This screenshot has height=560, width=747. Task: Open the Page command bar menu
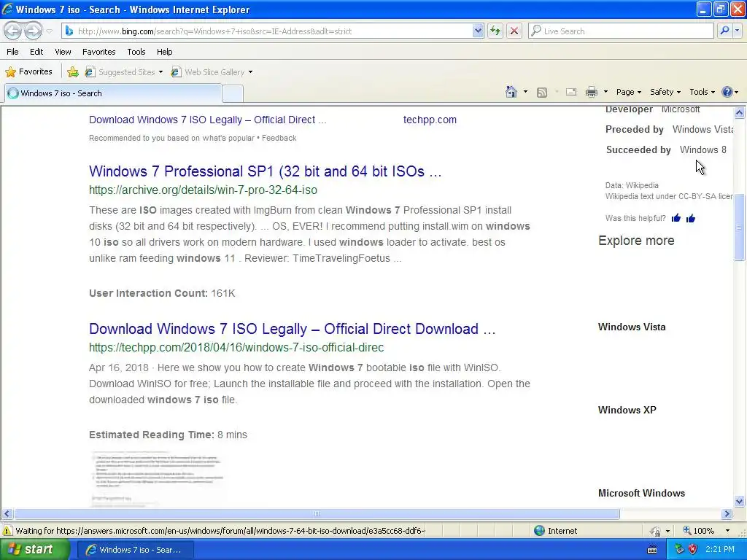pos(628,92)
